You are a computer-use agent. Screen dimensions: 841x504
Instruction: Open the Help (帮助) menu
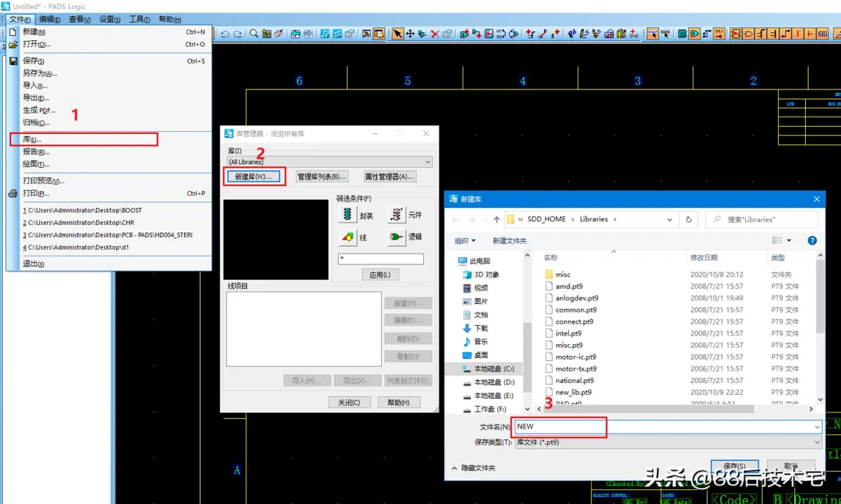169,19
